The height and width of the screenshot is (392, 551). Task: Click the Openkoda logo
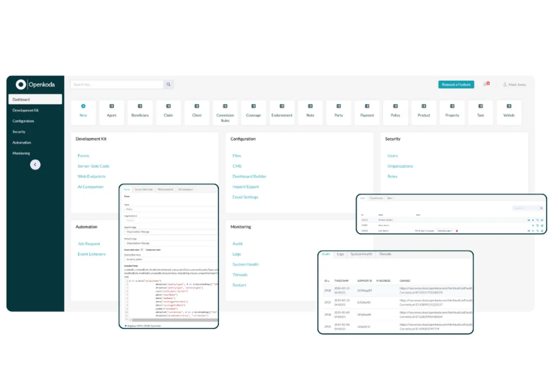coord(35,84)
